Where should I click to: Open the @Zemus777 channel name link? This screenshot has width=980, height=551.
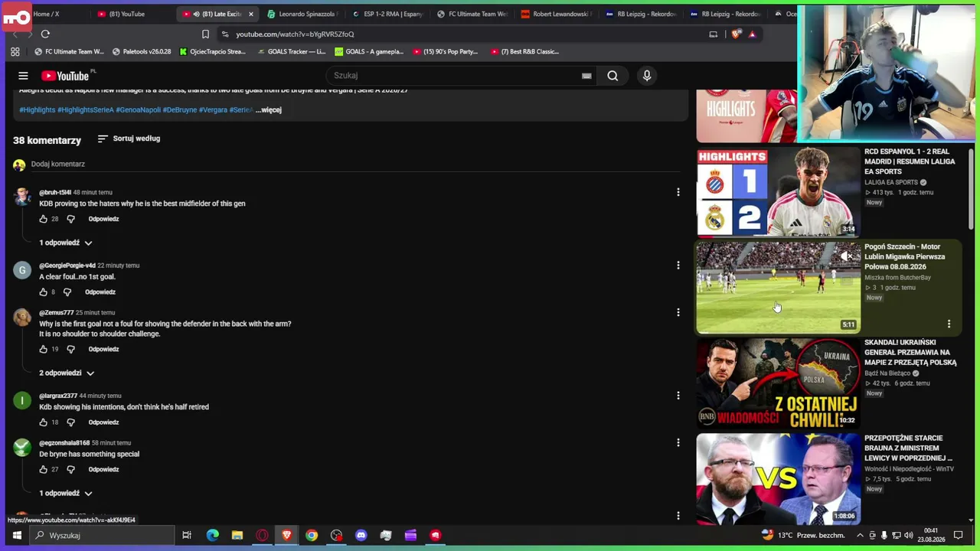click(x=57, y=312)
